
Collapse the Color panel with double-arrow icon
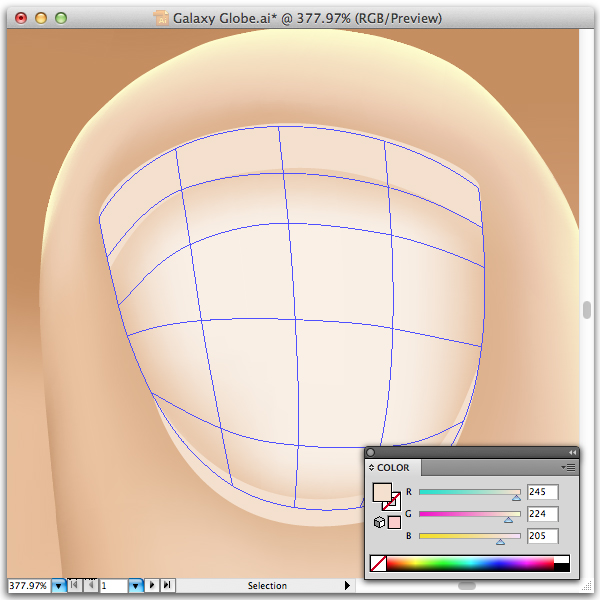(572, 453)
